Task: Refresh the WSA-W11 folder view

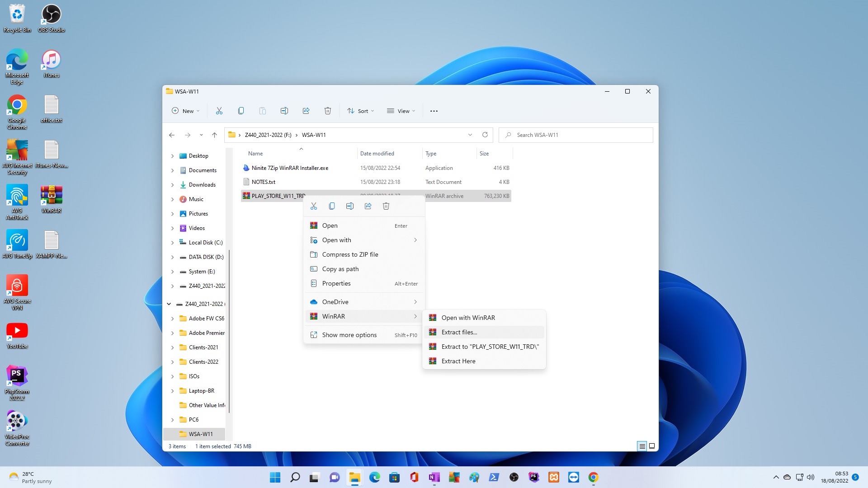Action: coord(485,135)
